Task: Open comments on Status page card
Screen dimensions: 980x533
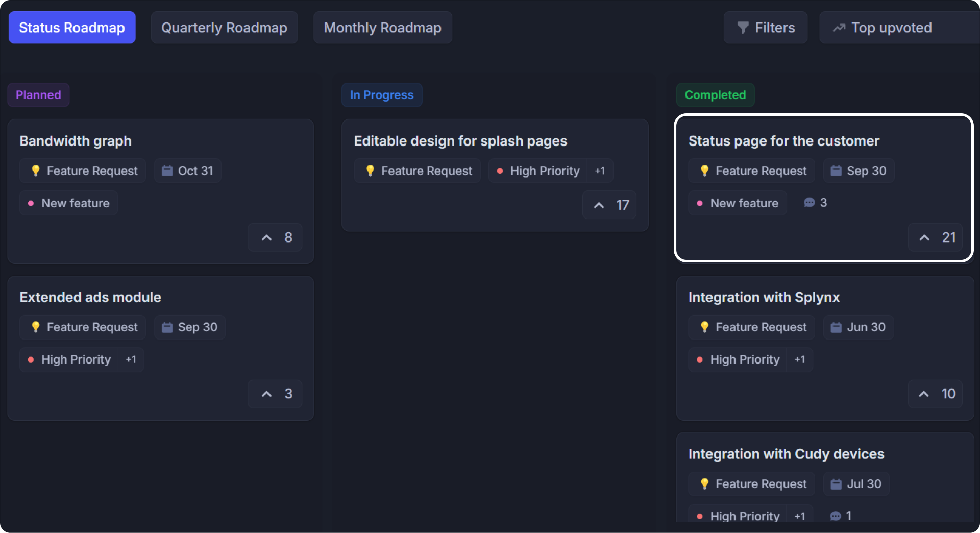Action: (x=815, y=203)
